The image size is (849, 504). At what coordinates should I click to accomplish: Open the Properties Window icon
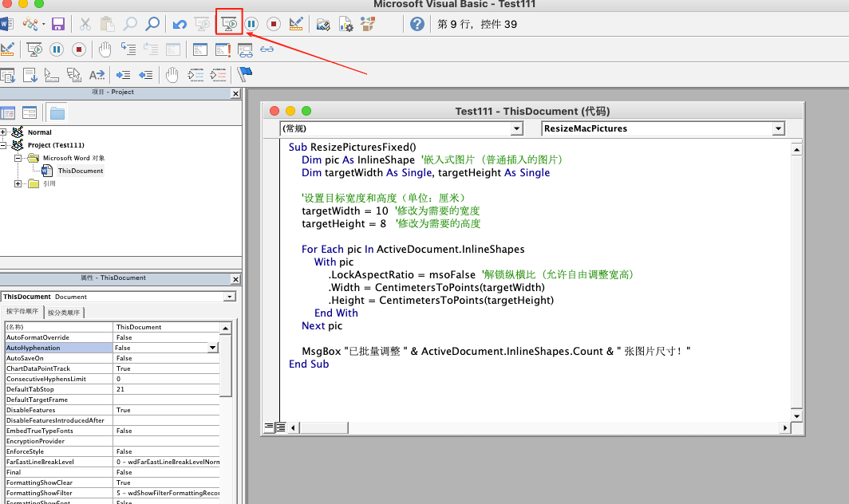click(x=346, y=25)
